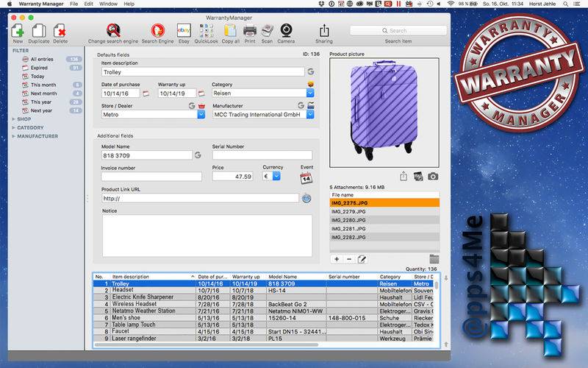The image size is (588, 368).
Task: Select attachment IMG_2279.JPG
Action: [x=384, y=211]
